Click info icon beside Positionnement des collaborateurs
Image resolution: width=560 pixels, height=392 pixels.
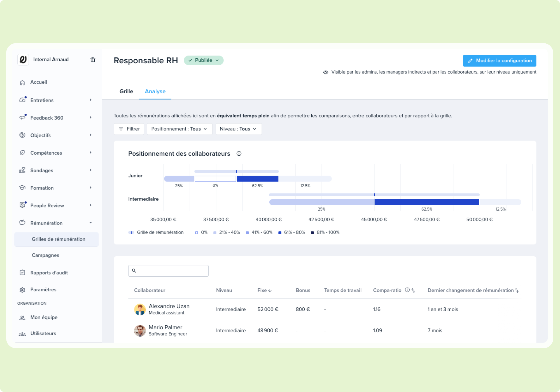239,153
